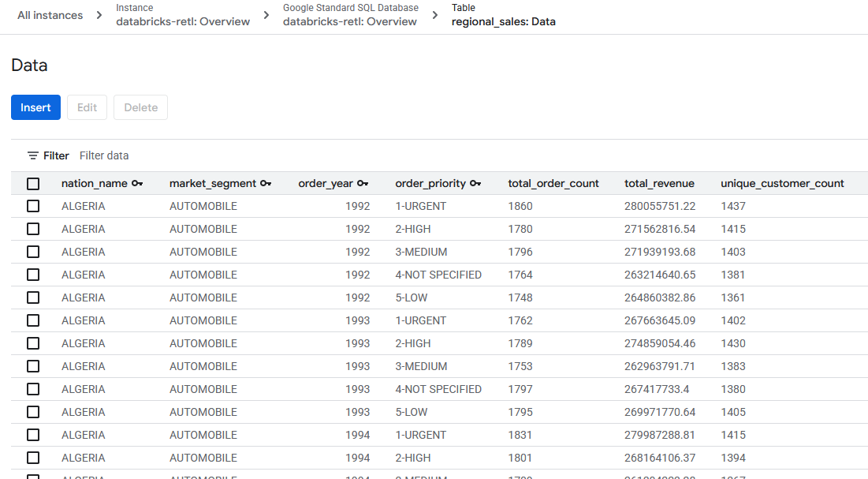Click key icon beside order_priority column

[x=475, y=183]
